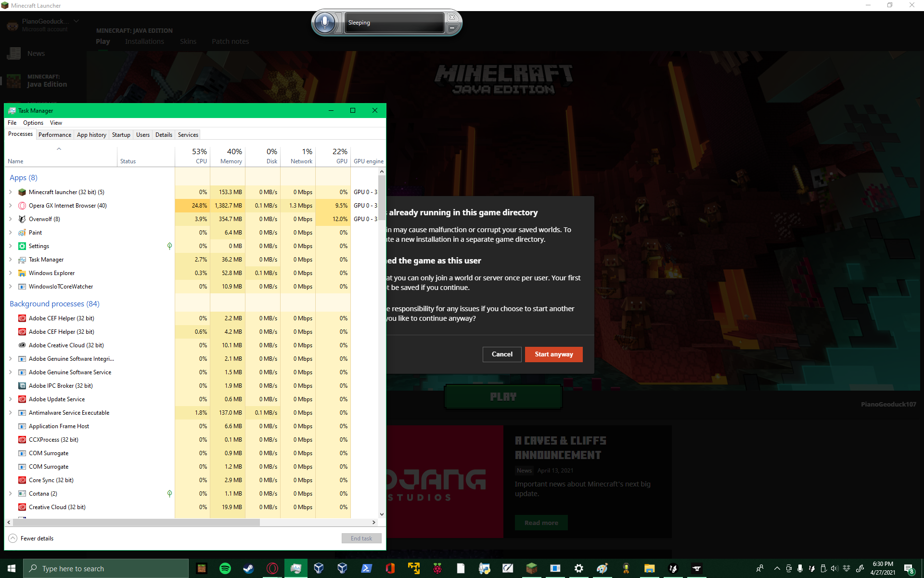The width and height of the screenshot is (924, 578).
Task: Expand the Antimalware Service Executable entry
Action: [11, 413]
